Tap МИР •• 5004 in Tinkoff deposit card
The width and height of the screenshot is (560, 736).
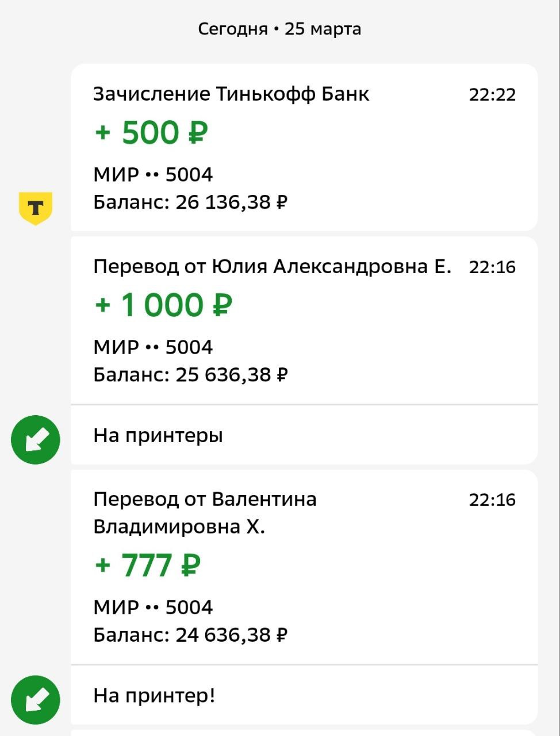153,174
